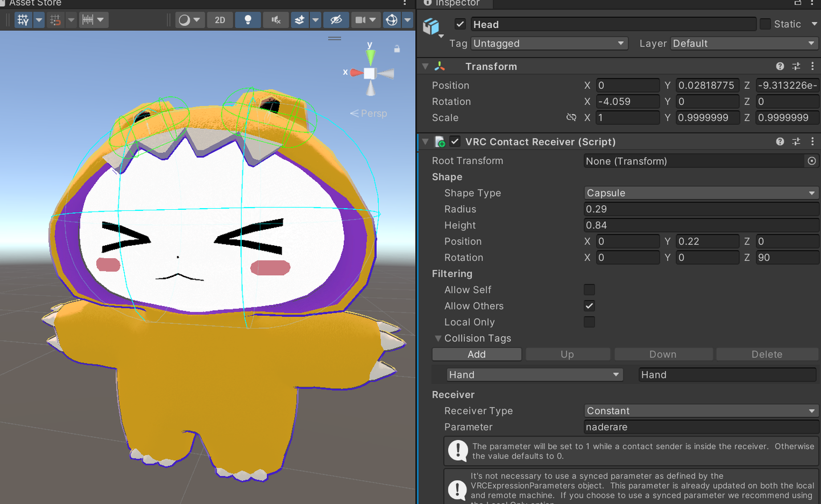The height and width of the screenshot is (504, 821).
Task: Click the Parameter field containing naderare
Action: click(702, 427)
